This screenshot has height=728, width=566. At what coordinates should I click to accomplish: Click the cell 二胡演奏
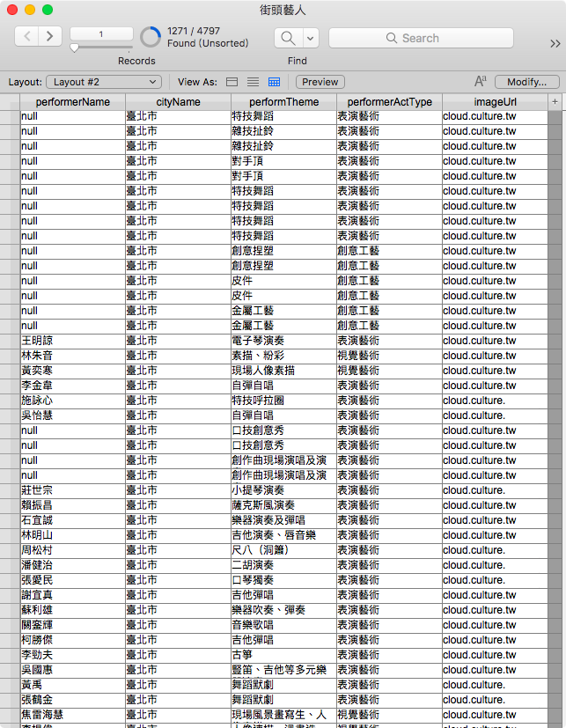click(283, 565)
